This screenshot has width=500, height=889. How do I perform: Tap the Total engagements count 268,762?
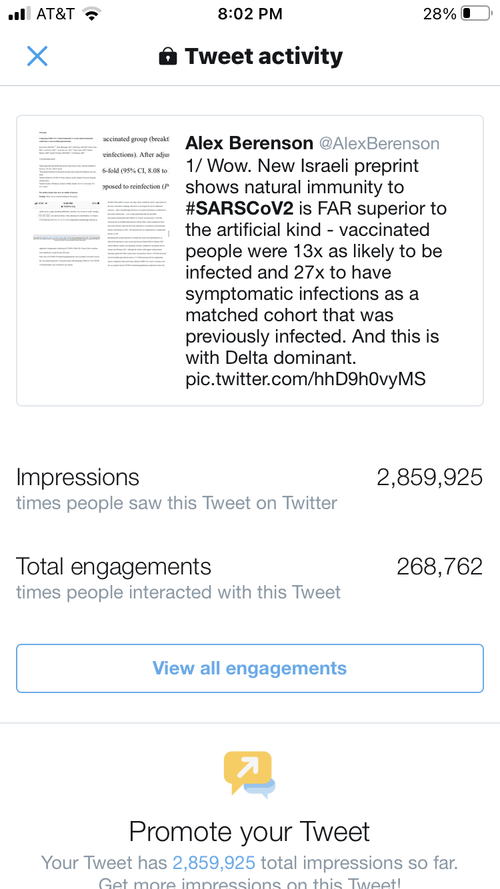439,566
